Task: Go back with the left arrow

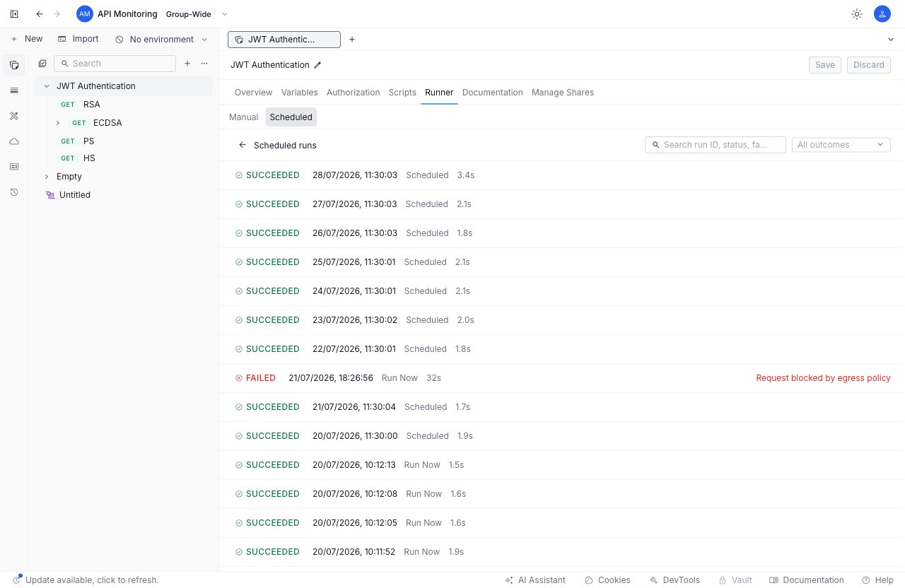Action: click(x=40, y=14)
